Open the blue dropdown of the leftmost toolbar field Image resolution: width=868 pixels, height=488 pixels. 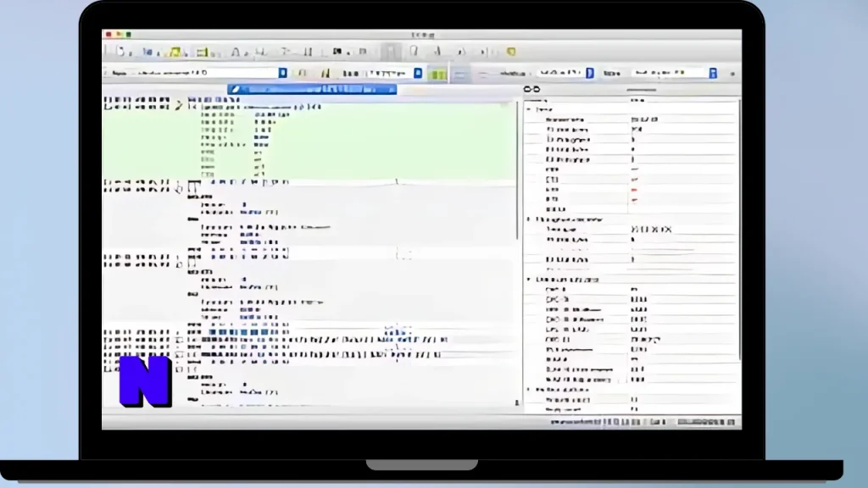tap(282, 73)
